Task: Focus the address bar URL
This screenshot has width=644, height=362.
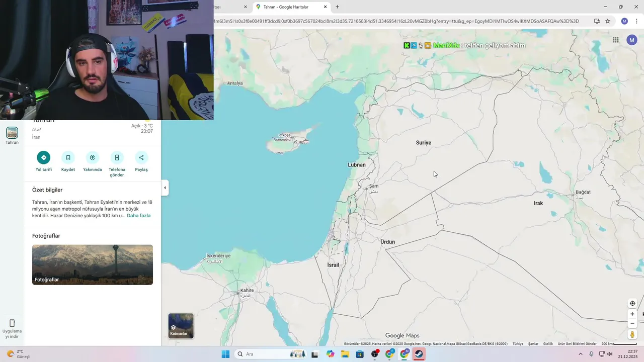Action: 397,21
